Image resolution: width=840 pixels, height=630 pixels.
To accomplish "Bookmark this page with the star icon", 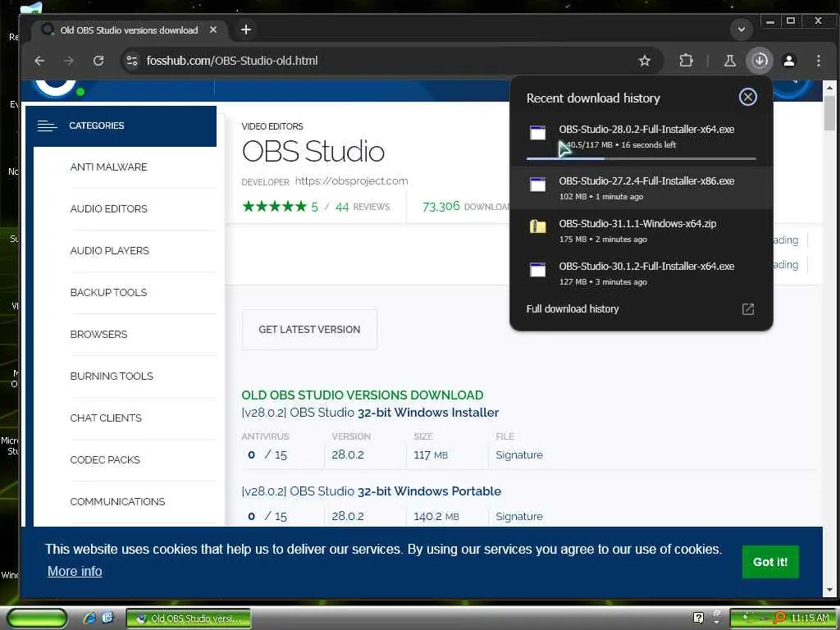I will click(x=645, y=61).
